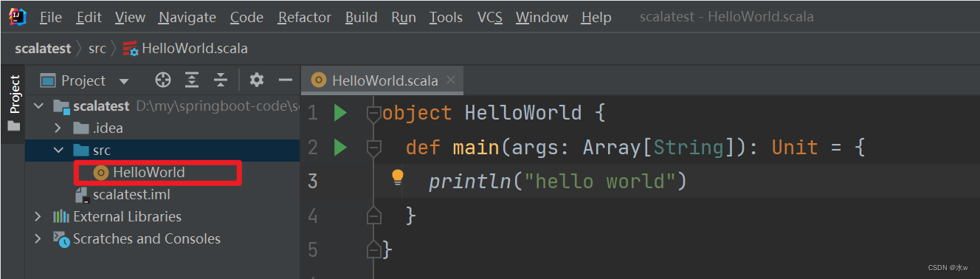Open the Edit menu

(x=89, y=17)
